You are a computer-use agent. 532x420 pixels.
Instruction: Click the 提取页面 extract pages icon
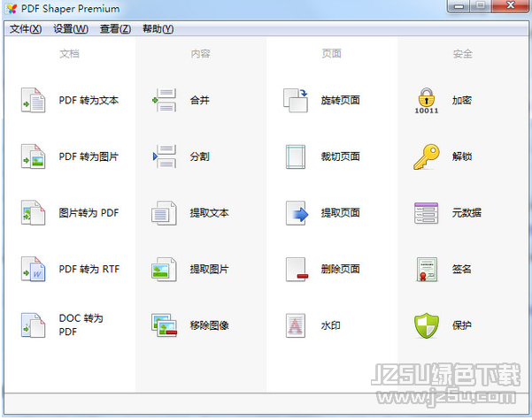coord(297,213)
